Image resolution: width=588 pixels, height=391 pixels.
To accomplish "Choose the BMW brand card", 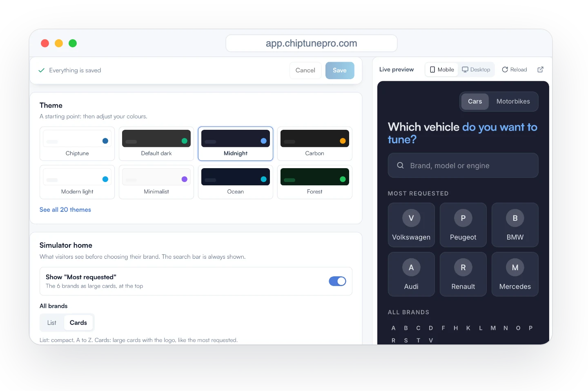I will pyautogui.click(x=515, y=225).
